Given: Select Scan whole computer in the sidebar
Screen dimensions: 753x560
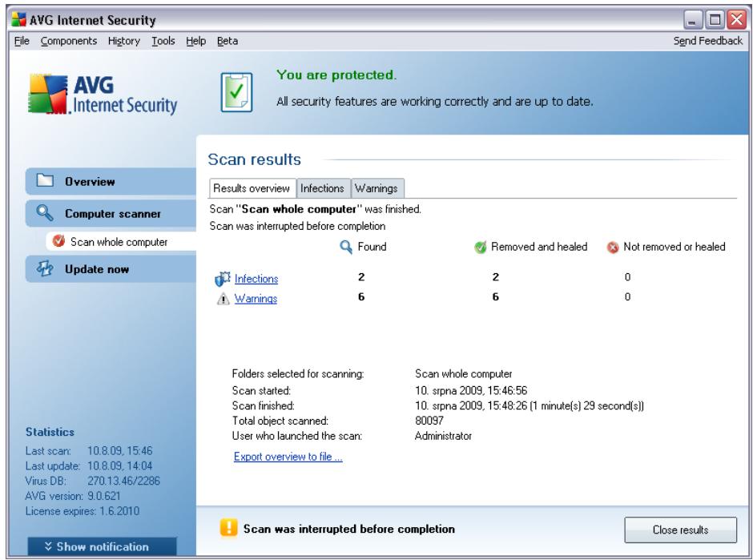Looking at the screenshot, I should 121,242.
